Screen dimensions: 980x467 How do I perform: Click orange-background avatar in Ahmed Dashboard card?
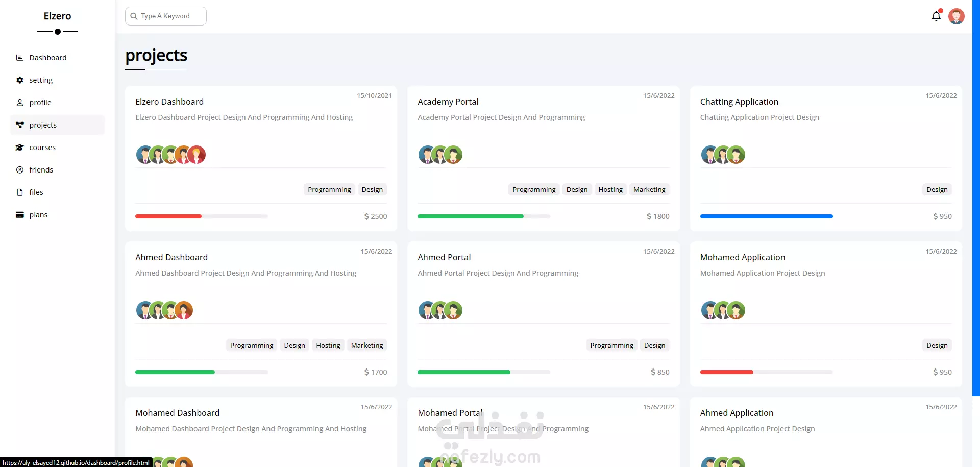click(184, 310)
